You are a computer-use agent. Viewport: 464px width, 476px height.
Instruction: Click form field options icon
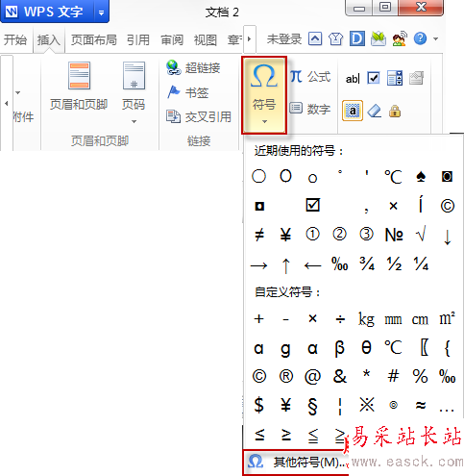pyautogui.click(x=416, y=78)
